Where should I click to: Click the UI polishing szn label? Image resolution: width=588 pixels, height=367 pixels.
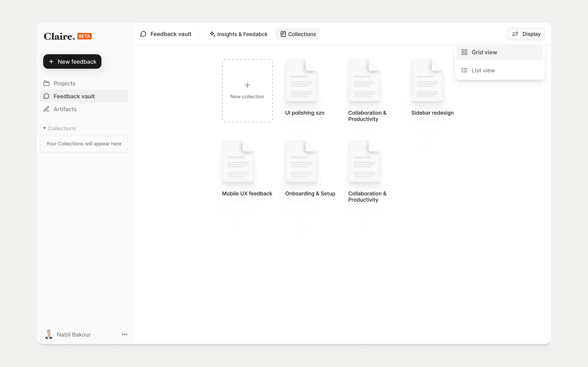[x=305, y=113]
